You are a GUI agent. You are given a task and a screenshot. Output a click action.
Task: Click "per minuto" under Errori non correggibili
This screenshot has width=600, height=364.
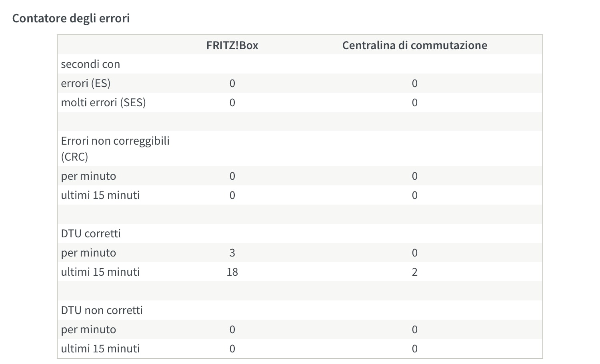[88, 176]
